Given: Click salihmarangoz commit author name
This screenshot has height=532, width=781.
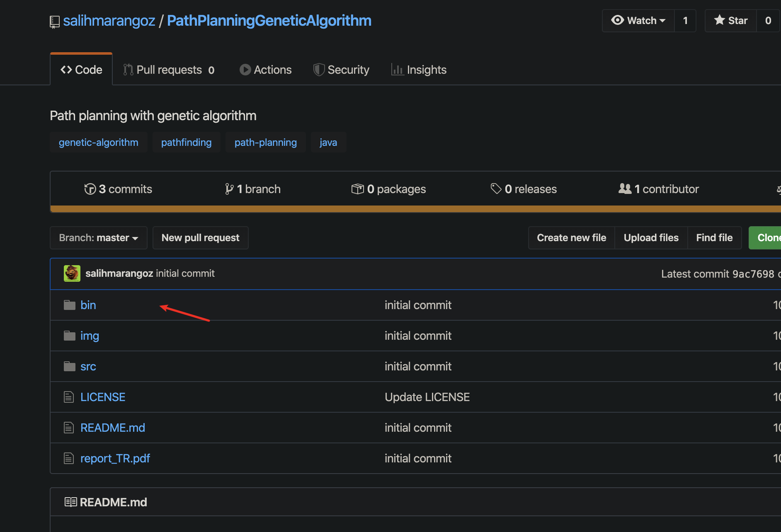Looking at the screenshot, I should 119,273.
